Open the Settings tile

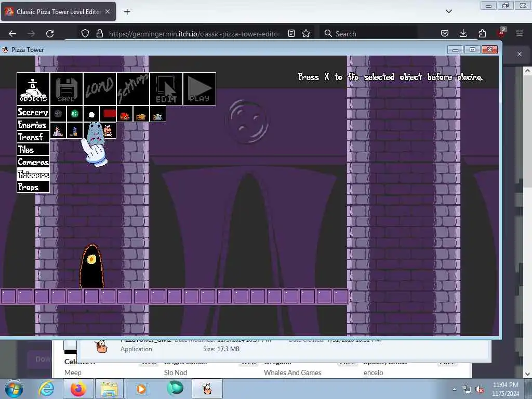pos(133,89)
